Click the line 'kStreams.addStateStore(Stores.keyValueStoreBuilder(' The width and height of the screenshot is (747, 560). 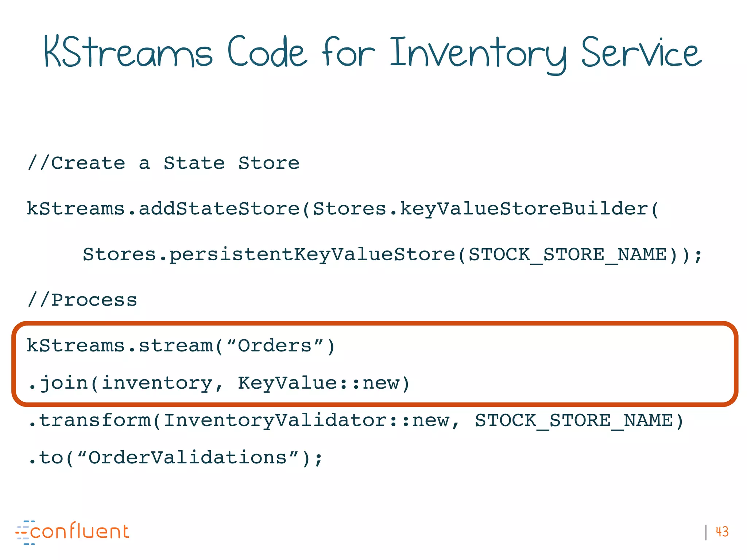(x=343, y=209)
